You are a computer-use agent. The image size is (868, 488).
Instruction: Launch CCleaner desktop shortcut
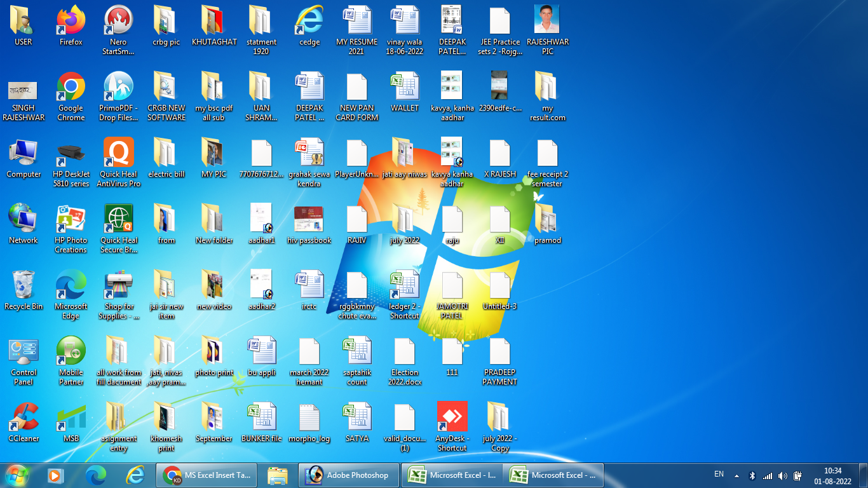(x=24, y=423)
